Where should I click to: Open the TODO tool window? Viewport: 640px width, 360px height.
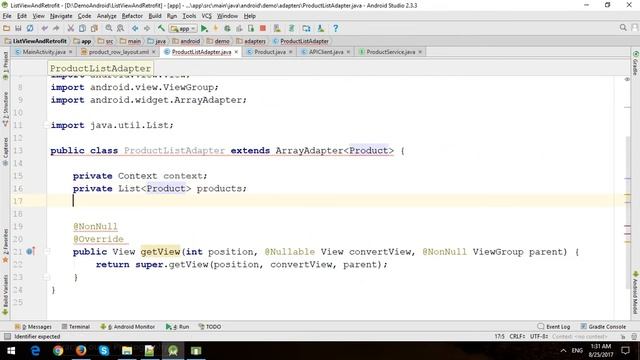tap(210, 327)
